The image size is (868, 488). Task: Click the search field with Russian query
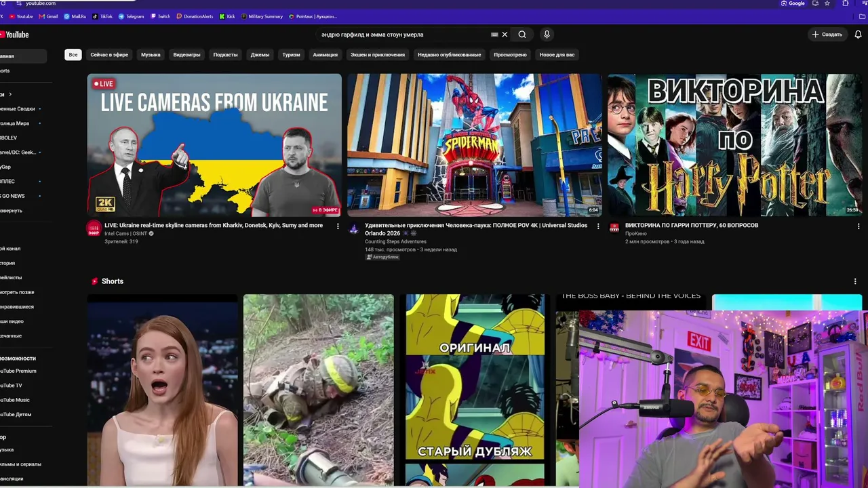pos(403,35)
